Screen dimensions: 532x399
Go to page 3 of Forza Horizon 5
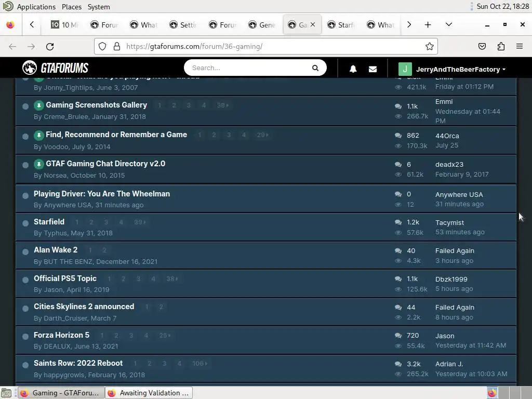coord(131,336)
